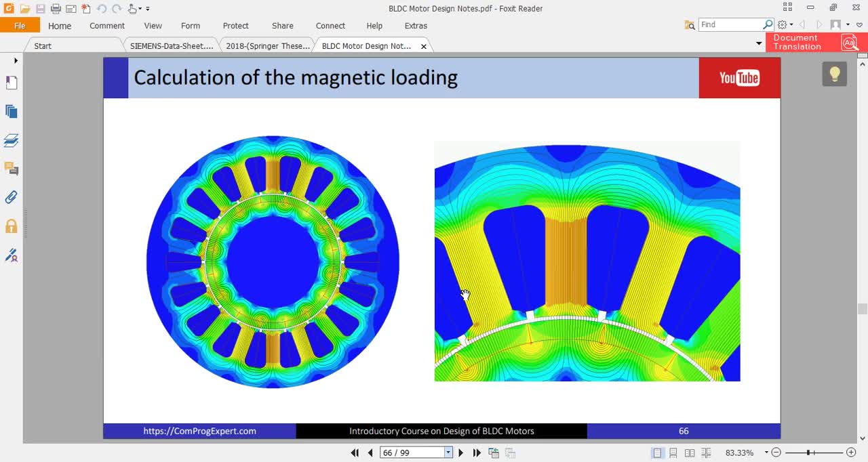Expand the navigation pane arrow

click(x=16, y=61)
